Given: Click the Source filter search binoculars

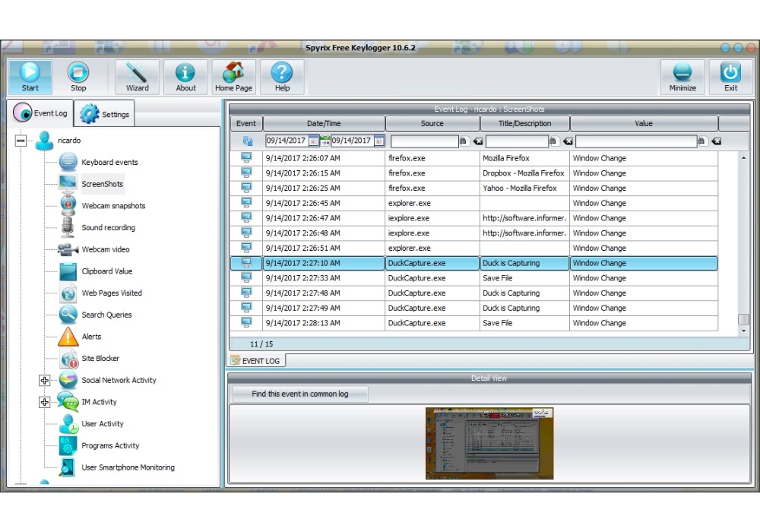Looking at the screenshot, I should point(464,141).
